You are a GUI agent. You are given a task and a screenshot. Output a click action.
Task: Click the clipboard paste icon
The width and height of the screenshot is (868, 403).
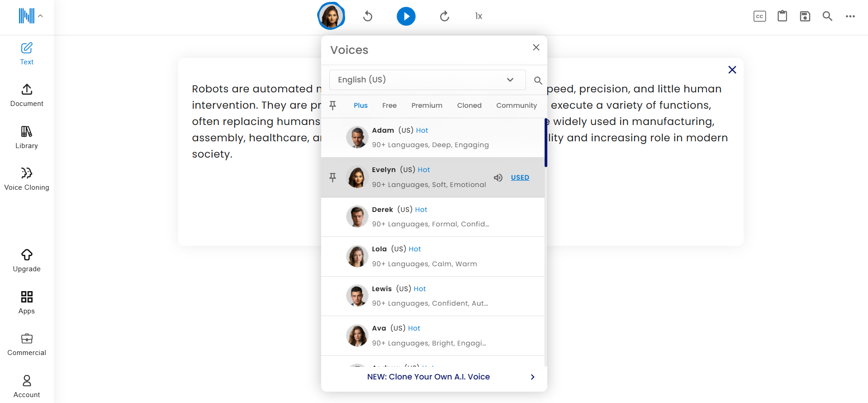pos(783,16)
